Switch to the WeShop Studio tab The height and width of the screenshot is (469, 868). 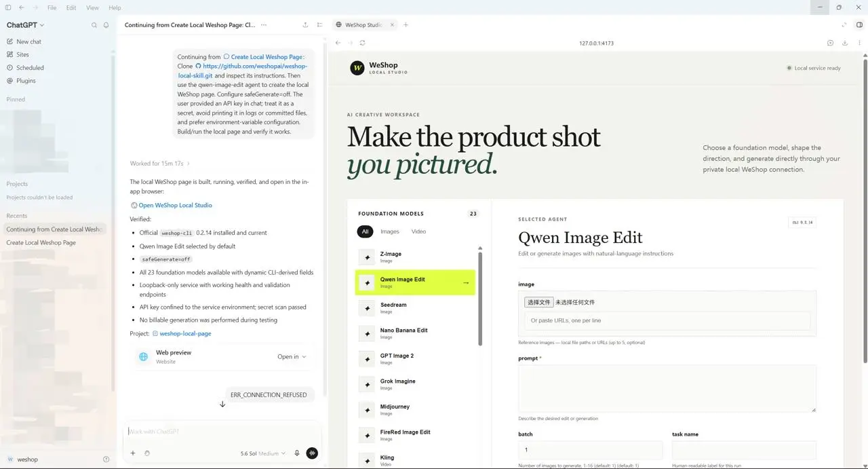coord(364,25)
